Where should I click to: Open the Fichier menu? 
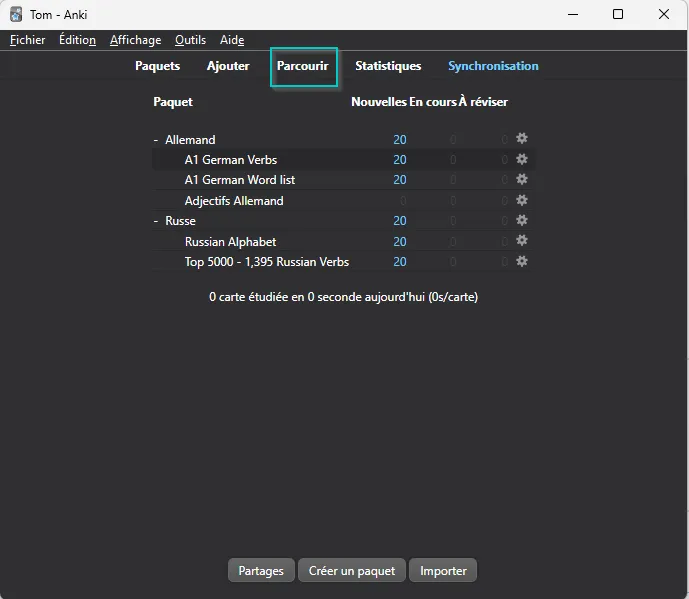click(x=28, y=40)
